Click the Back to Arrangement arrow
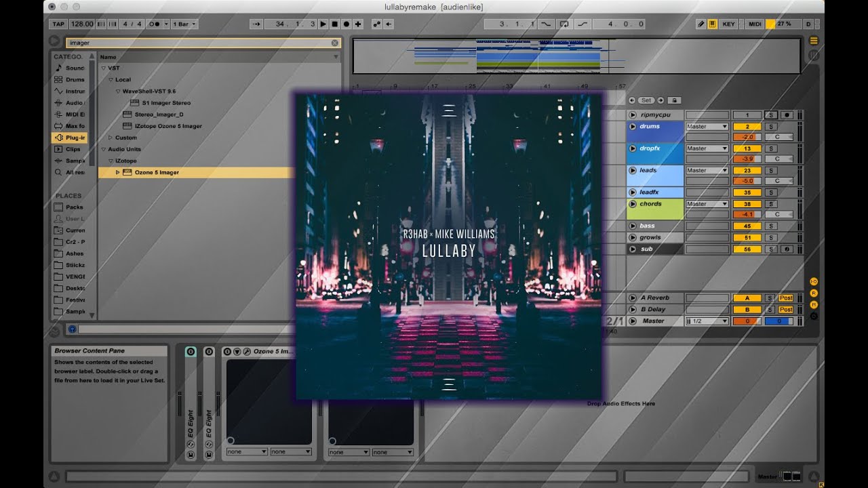Image resolution: width=868 pixels, height=488 pixels. 389,24
